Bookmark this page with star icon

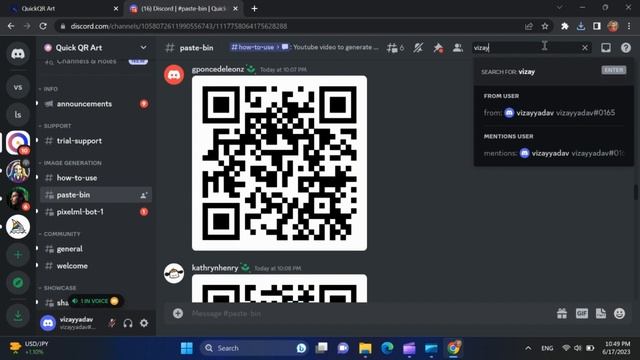tap(545, 26)
